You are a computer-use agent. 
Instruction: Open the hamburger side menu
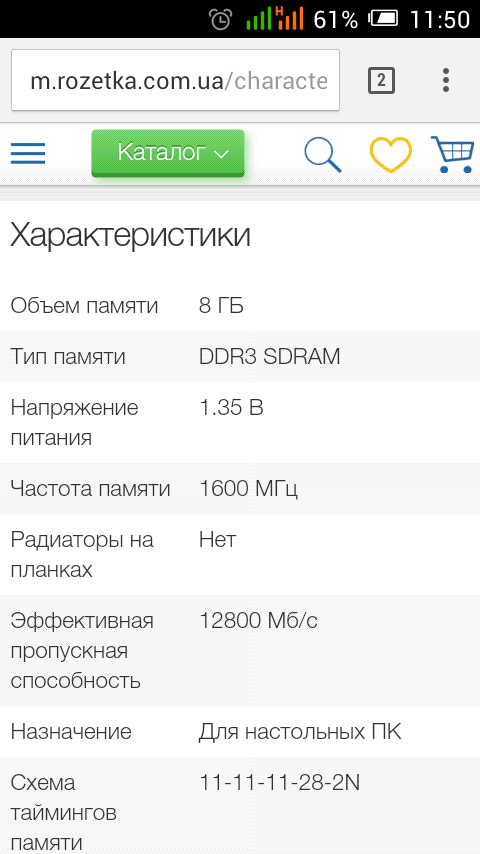point(28,153)
